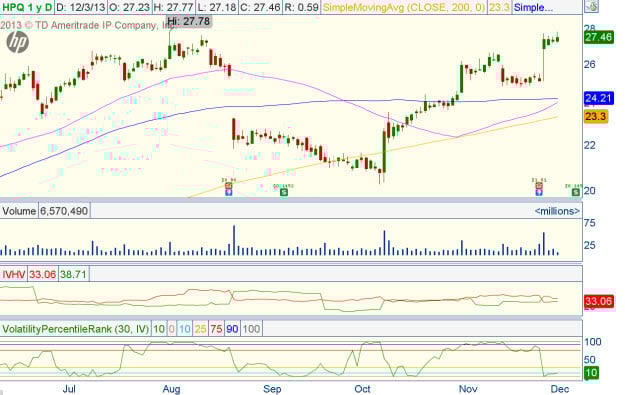This screenshot has height=395, width=625.
Task: Click the green 27.46 last price tag
Action: pyautogui.click(x=599, y=37)
